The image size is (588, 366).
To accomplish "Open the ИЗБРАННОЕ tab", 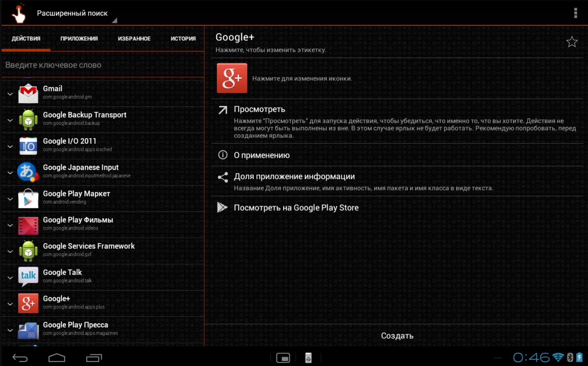I will [x=134, y=39].
